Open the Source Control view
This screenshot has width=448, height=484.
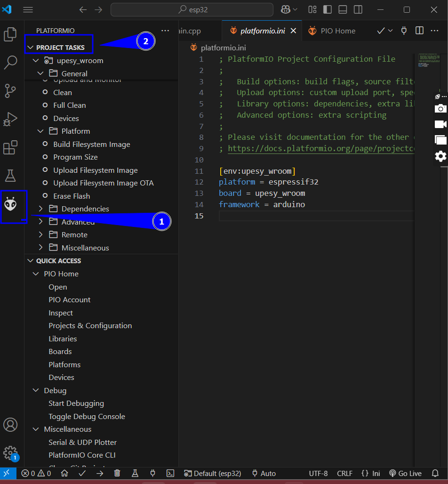pyautogui.click(x=10, y=91)
